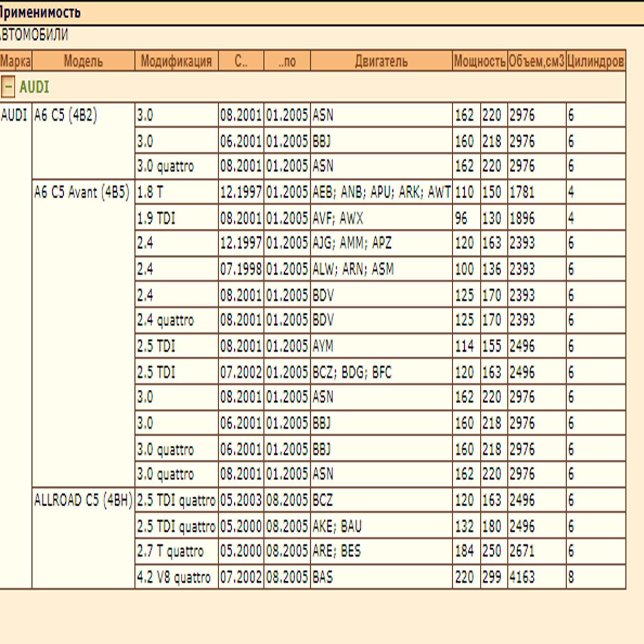Viewport: 644px width, 644px height.
Task: Click the Двигатель column header
Action: pyautogui.click(x=381, y=61)
